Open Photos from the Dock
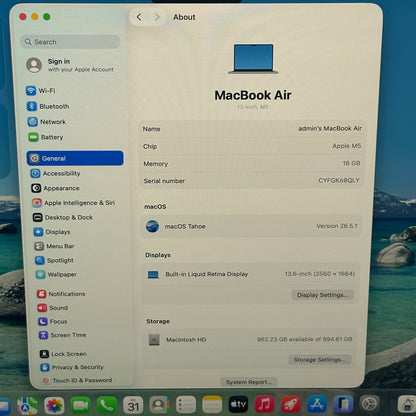Screen dimensions: 416x416 (54, 405)
